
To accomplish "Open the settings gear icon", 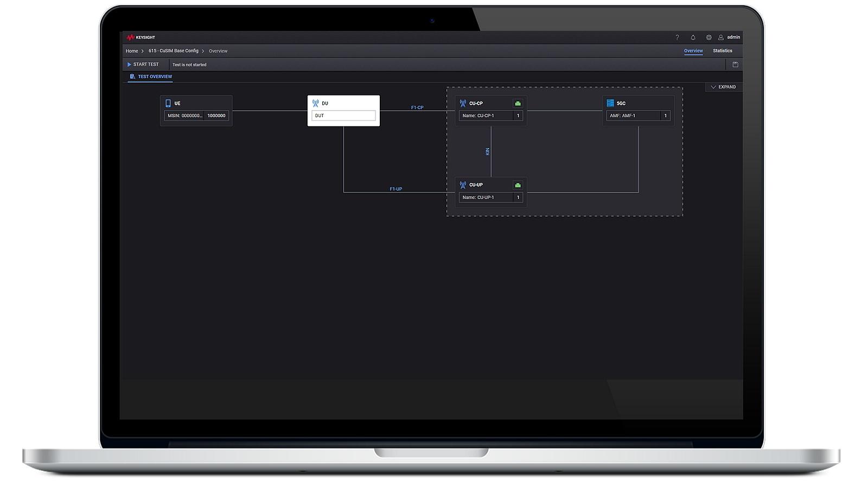I will click(709, 37).
